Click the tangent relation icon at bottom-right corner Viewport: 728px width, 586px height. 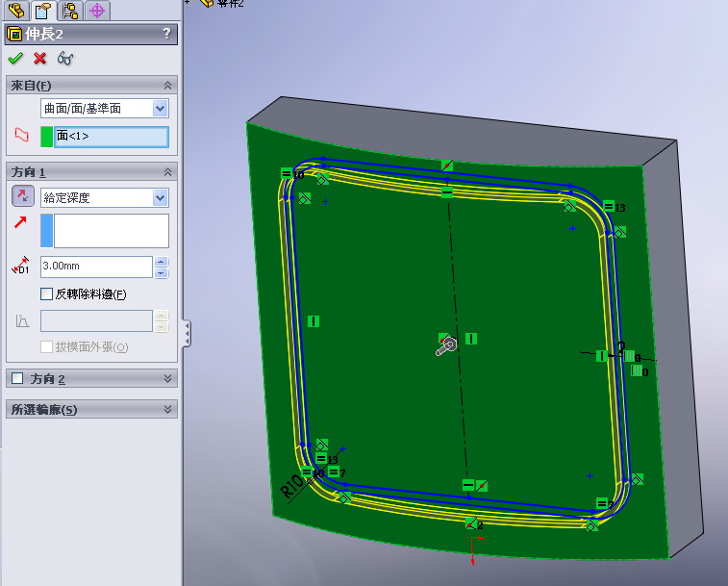pyautogui.click(x=591, y=525)
